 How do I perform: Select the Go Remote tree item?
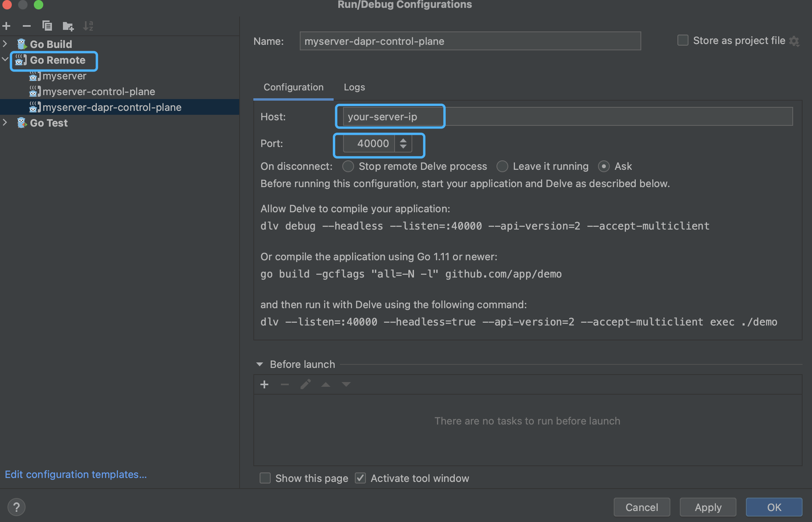point(120,60)
